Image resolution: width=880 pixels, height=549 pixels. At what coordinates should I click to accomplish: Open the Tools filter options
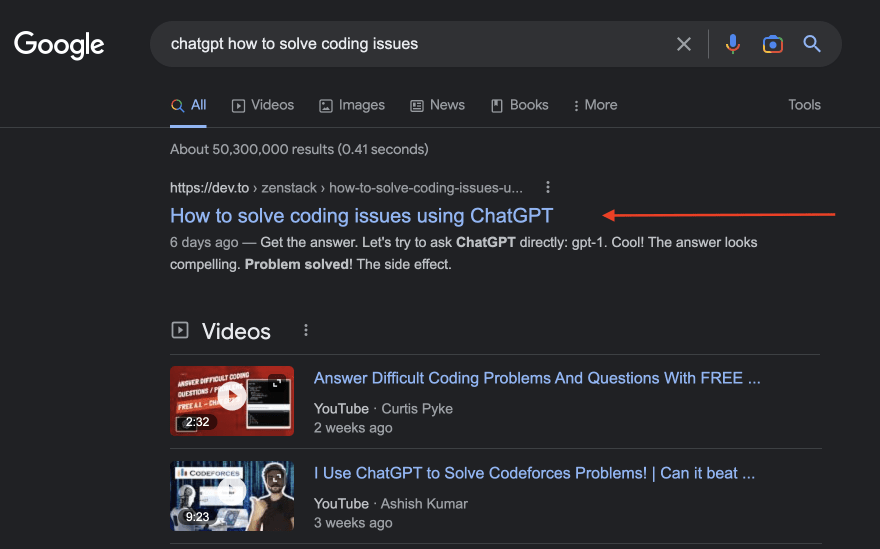coord(804,105)
